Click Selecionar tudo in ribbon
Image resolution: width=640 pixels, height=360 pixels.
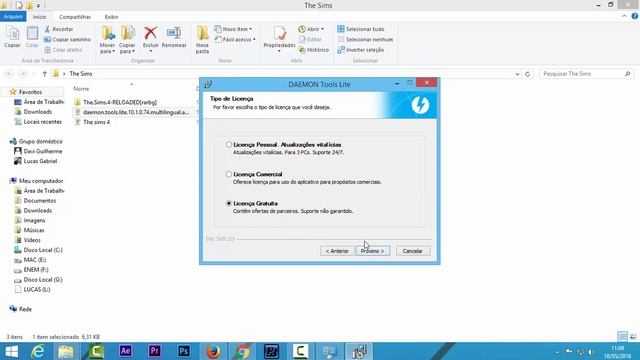click(x=361, y=29)
